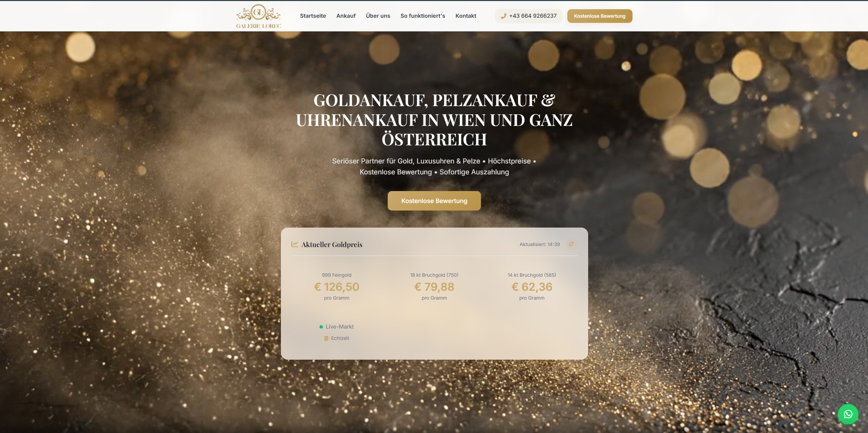The height and width of the screenshot is (433, 868).
Task: Select So funktioniert's in navigation
Action: [x=423, y=16]
